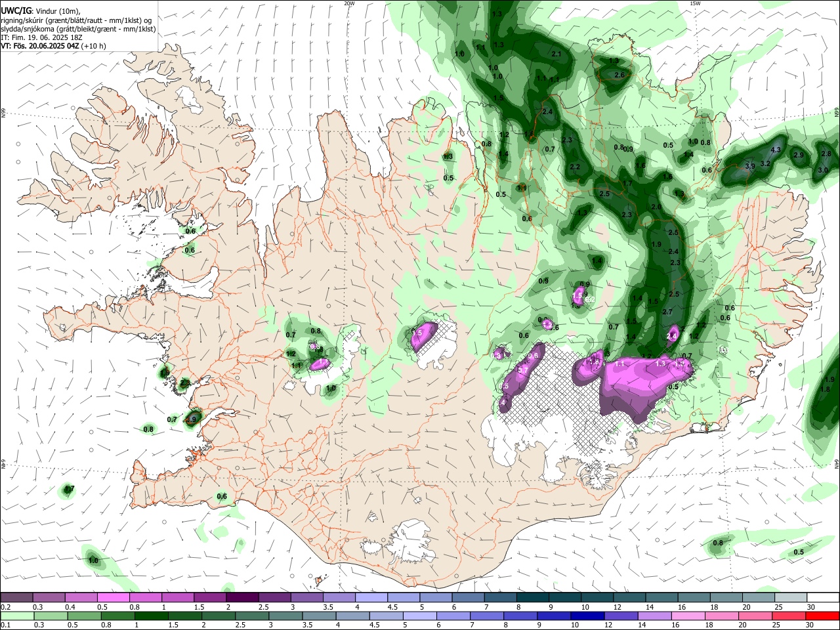Click the 0.2 label in the snow legend
840x630 pixels.
(5, 607)
